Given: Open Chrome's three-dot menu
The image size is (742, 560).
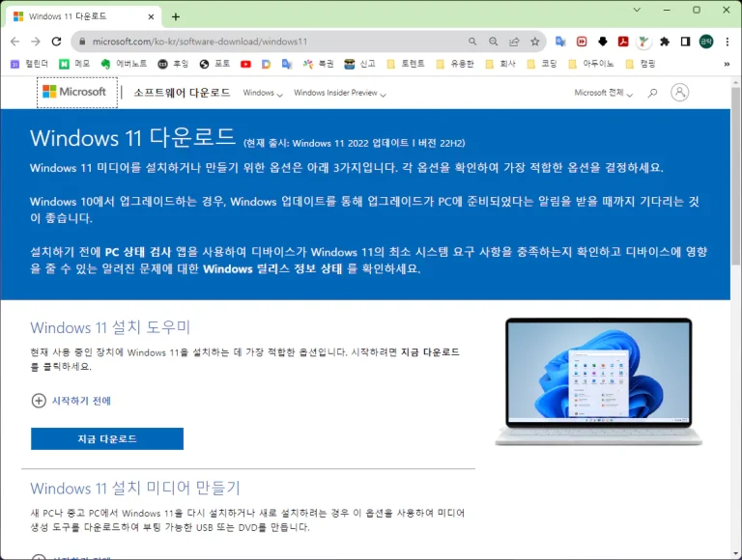Looking at the screenshot, I should coord(727,42).
